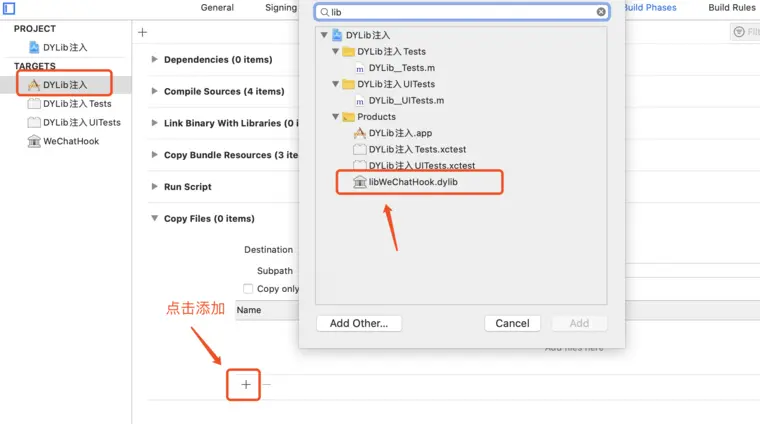The image size is (760, 424).
Task: Click the Name column header
Action: (x=249, y=310)
